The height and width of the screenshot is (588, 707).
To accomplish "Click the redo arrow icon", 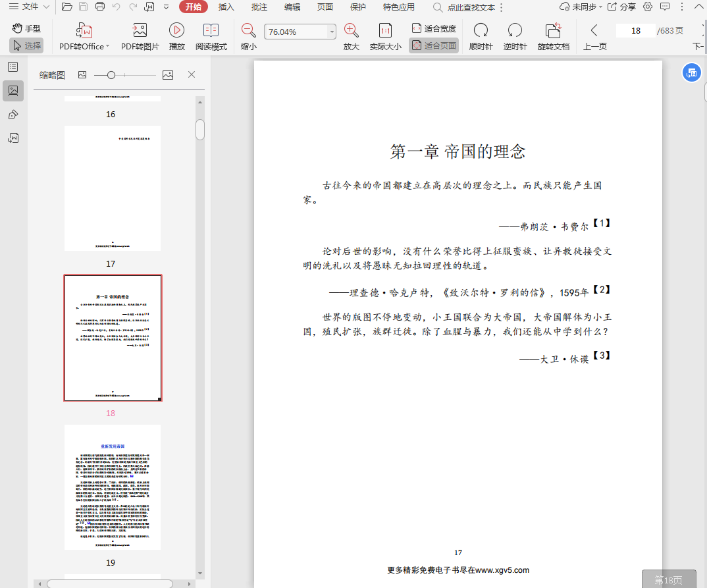I will point(133,7).
